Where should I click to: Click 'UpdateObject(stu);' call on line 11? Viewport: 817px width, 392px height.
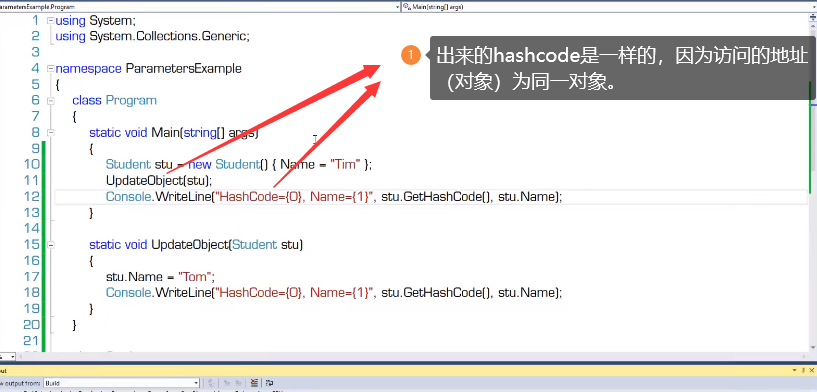click(159, 181)
